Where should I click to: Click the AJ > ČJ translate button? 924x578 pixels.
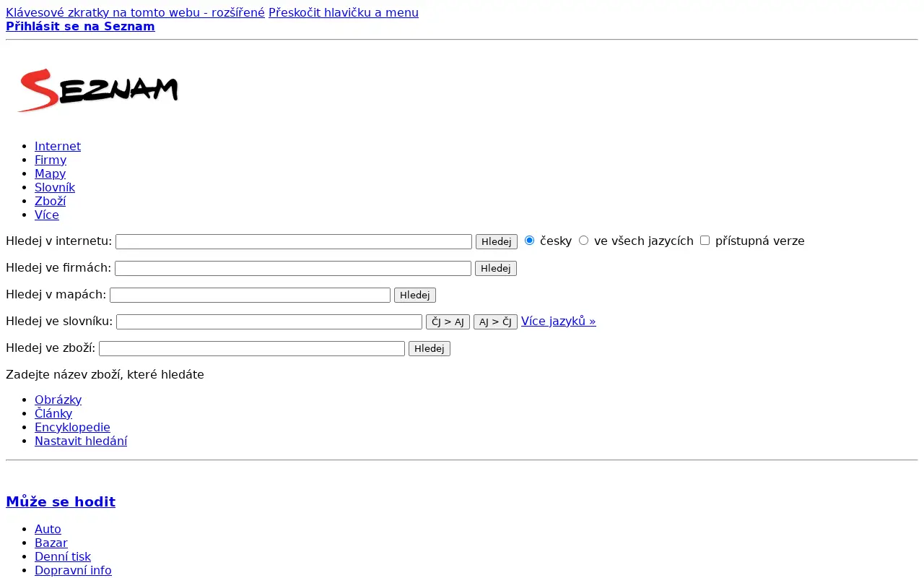tap(495, 322)
